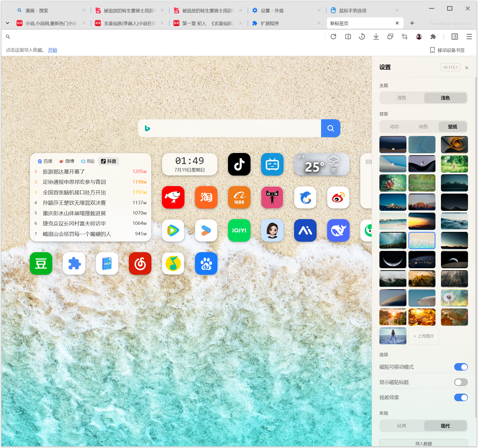478x448 pixels.
Task: Open the Bing search engine selector
Action: tap(147, 128)
